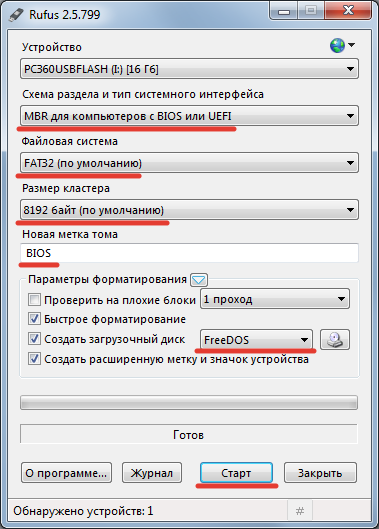Viewport: 379px width, 529px height.
Task: Toggle the create bootable disk checkbox
Action: coord(34,339)
